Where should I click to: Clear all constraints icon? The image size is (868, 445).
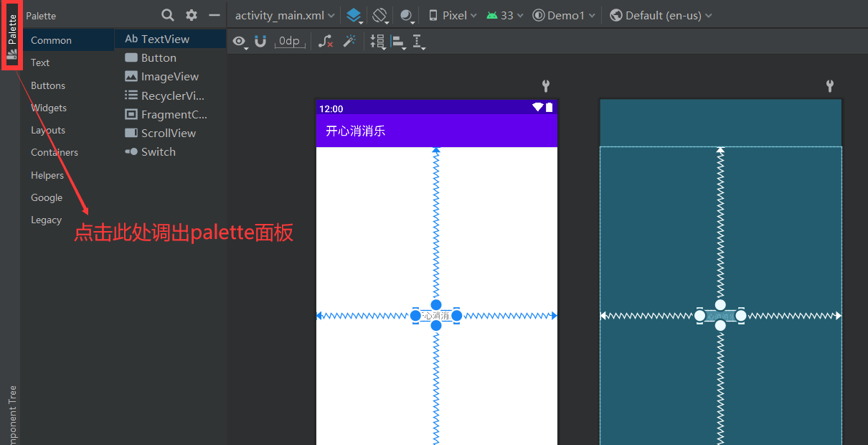(x=326, y=41)
